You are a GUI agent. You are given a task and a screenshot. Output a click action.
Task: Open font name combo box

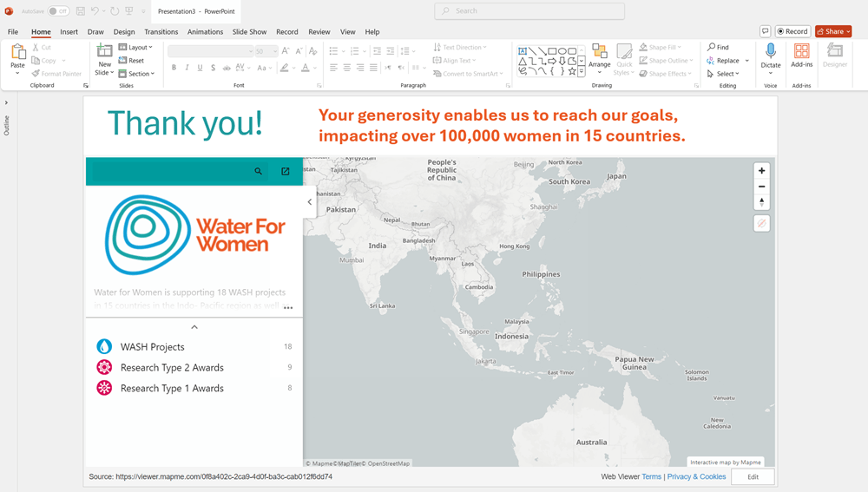(x=210, y=51)
